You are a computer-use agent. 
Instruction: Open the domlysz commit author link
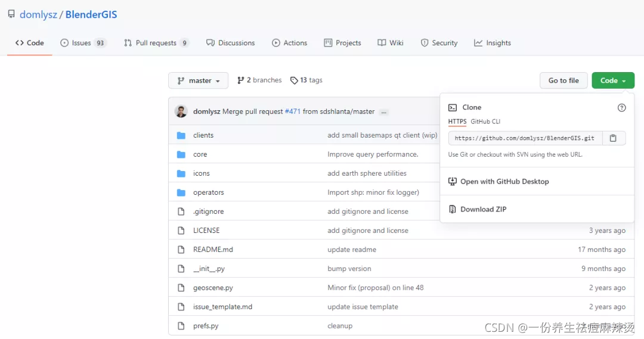coord(206,111)
